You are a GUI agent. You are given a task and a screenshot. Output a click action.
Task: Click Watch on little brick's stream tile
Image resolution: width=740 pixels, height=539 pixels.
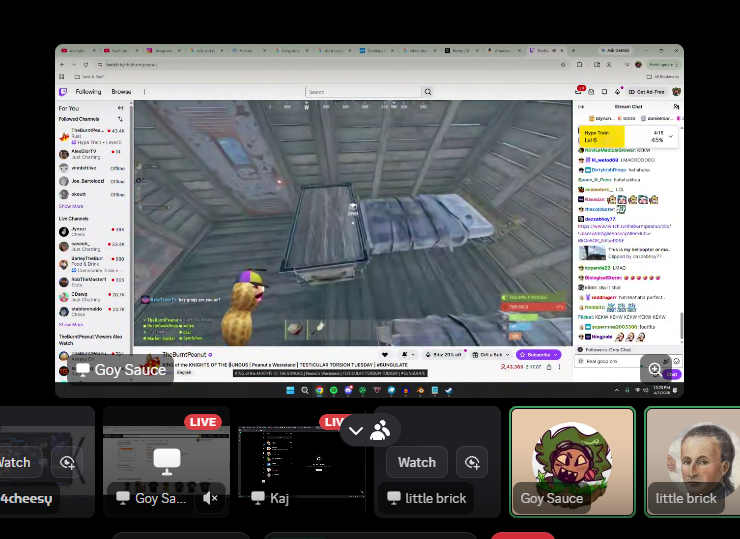417,462
